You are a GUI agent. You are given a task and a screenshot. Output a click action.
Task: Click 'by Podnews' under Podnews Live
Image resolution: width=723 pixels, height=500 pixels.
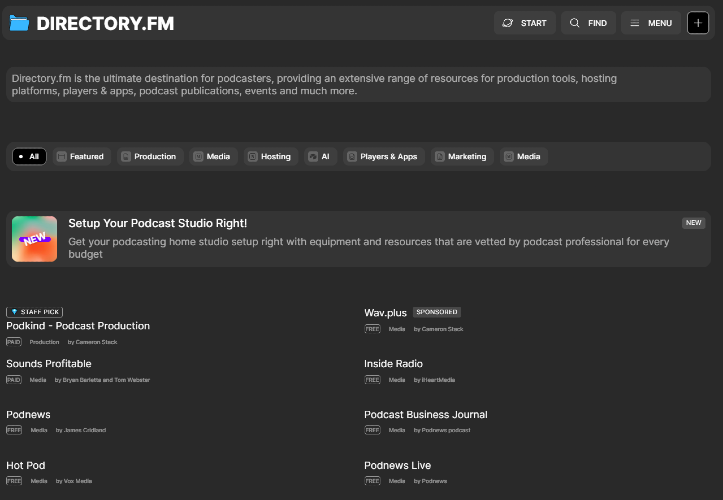pyautogui.click(x=430, y=481)
